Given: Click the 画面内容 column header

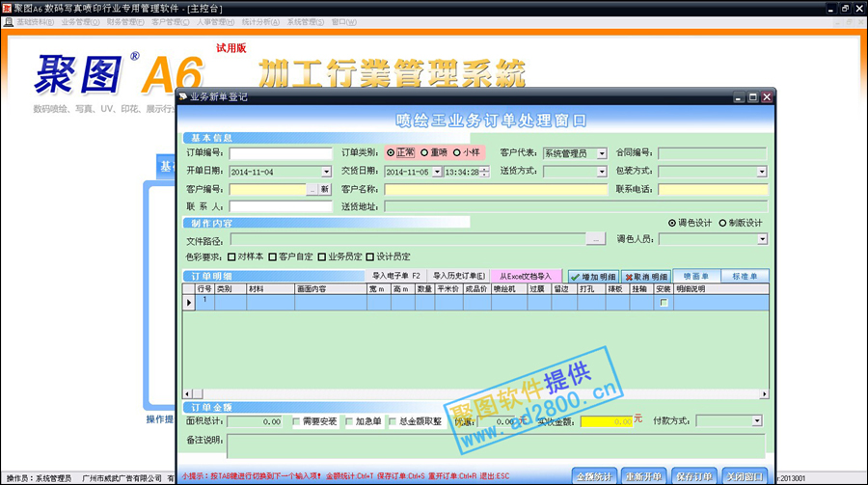Looking at the screenshot, I should pos(331,289).
